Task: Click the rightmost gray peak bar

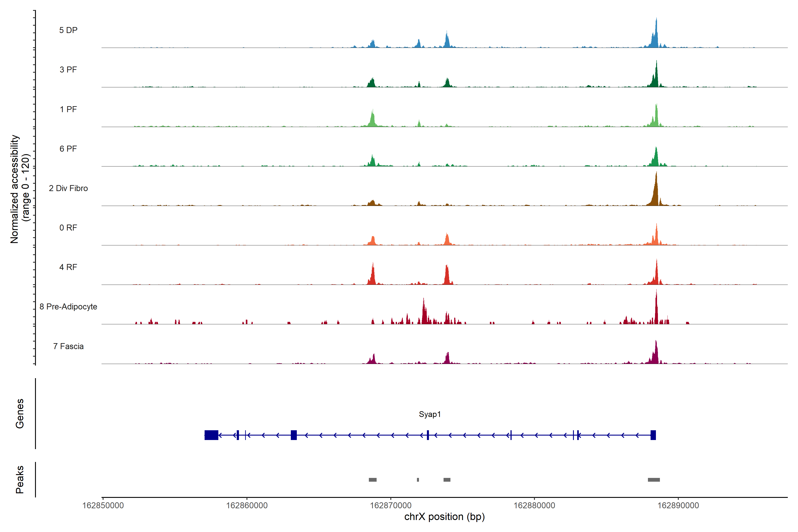Action: point(653,480)
